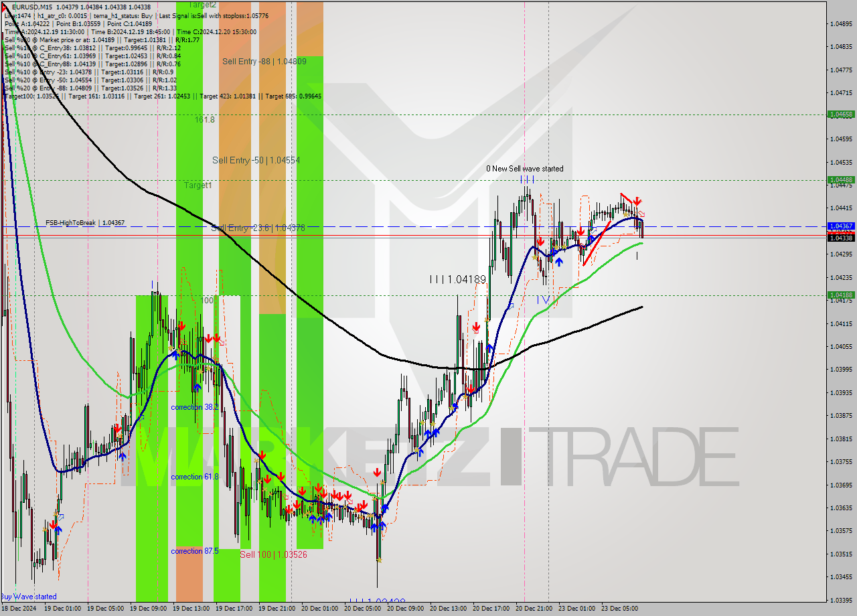The width and height of the screenshot is (857, 616).
Task: Click the 1.03575 price axis value
Action: coord(841,531)
